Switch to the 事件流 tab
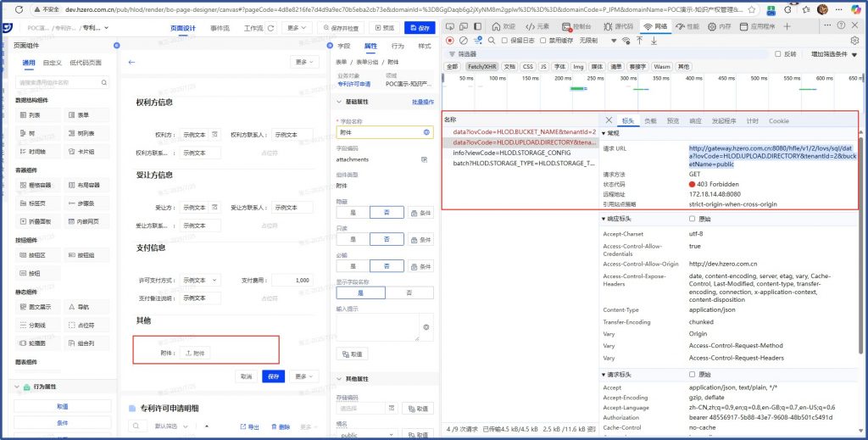The height and width of the screenshot is (440, 868). click(x=220, y=28)
